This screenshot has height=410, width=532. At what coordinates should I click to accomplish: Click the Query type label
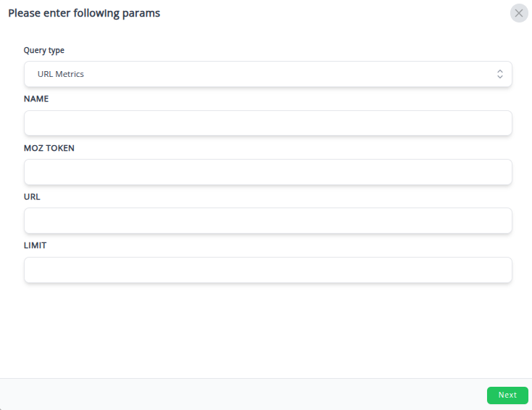[44, 51]
